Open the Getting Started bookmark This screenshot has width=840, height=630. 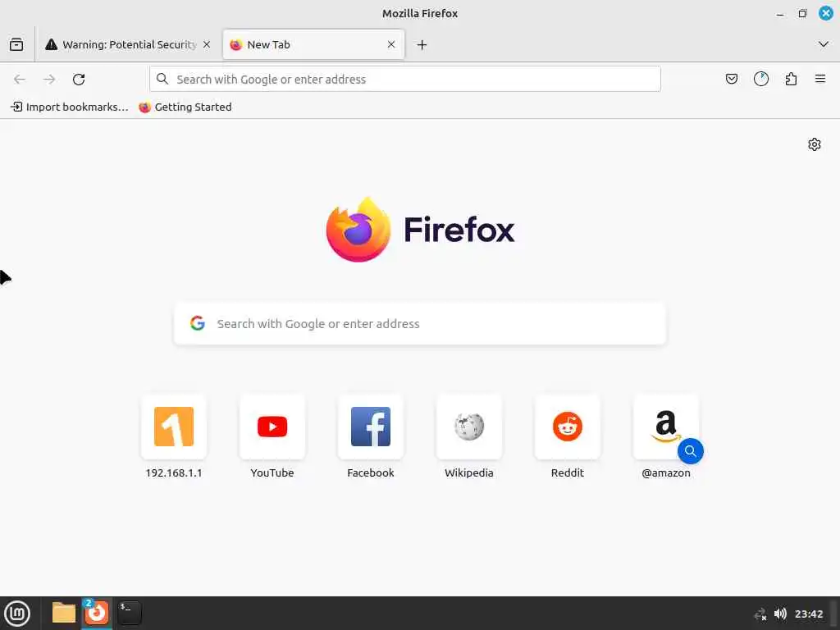point(185,107)
